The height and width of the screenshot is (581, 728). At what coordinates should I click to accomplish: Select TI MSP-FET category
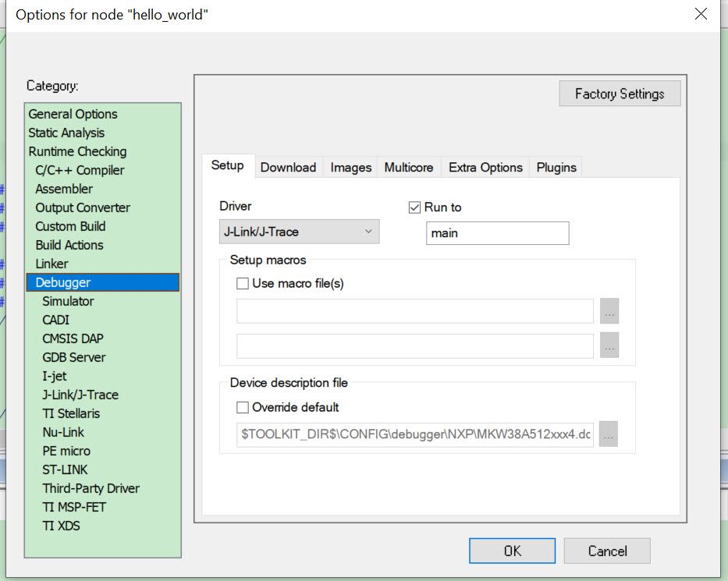[74, 507]
